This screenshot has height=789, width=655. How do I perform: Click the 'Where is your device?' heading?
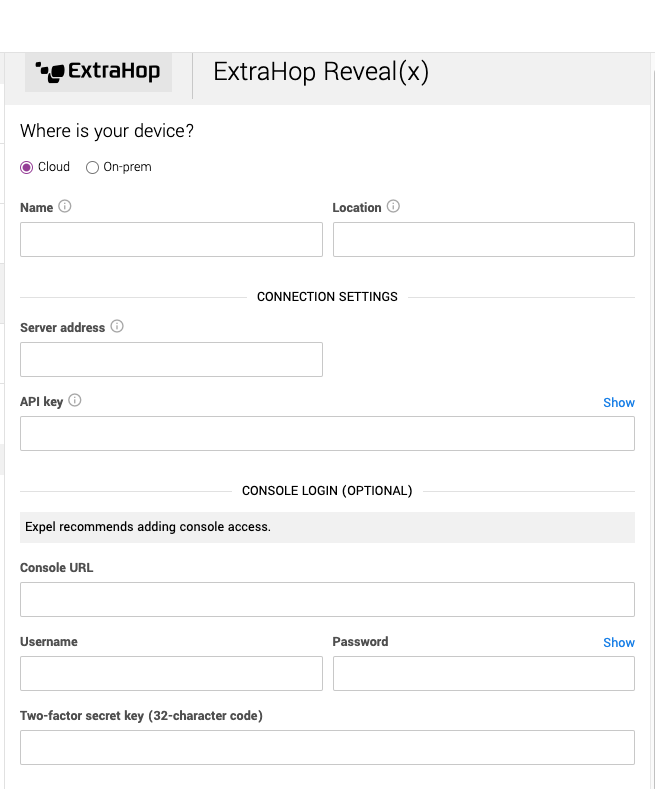tap(107, 131)
